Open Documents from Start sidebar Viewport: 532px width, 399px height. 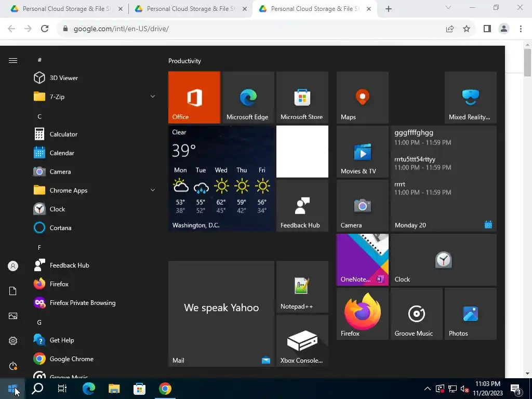point(13,291)
